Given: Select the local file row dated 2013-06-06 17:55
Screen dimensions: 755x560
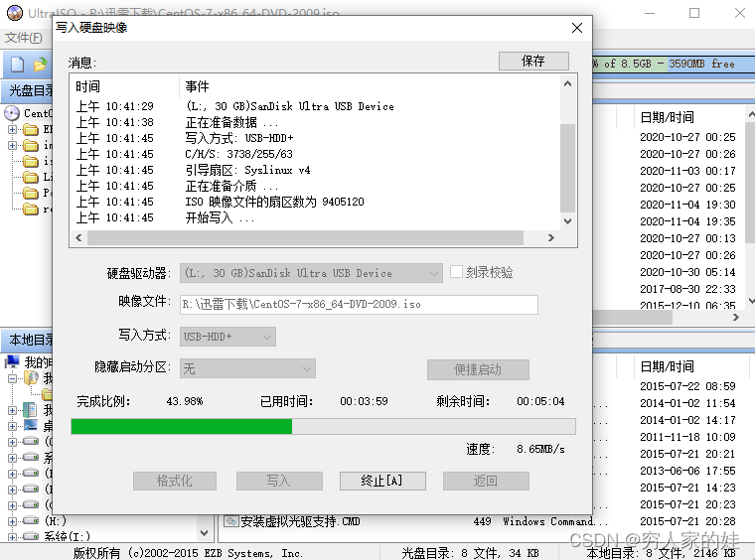Looking at the screenshot, I should click(x=687, y=471).
